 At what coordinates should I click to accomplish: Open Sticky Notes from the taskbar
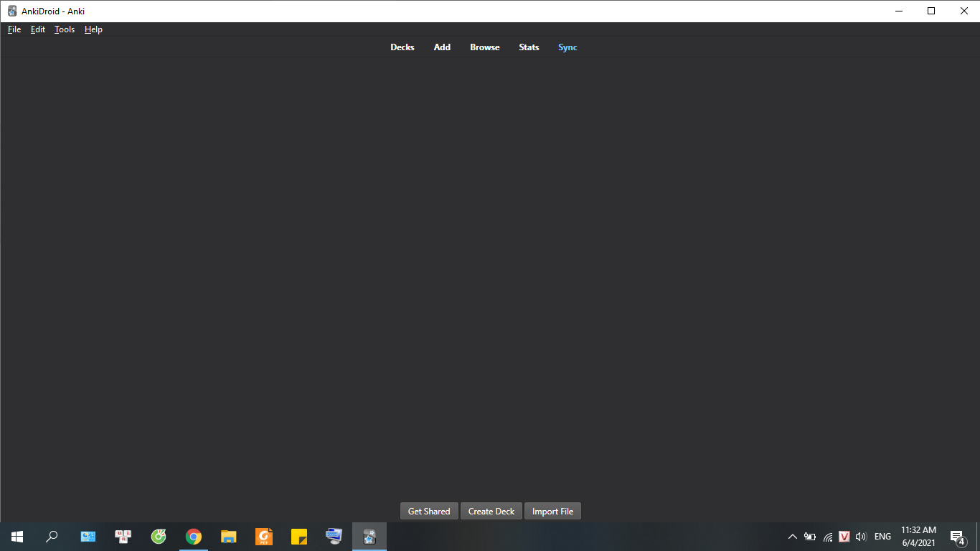[299, 537]
